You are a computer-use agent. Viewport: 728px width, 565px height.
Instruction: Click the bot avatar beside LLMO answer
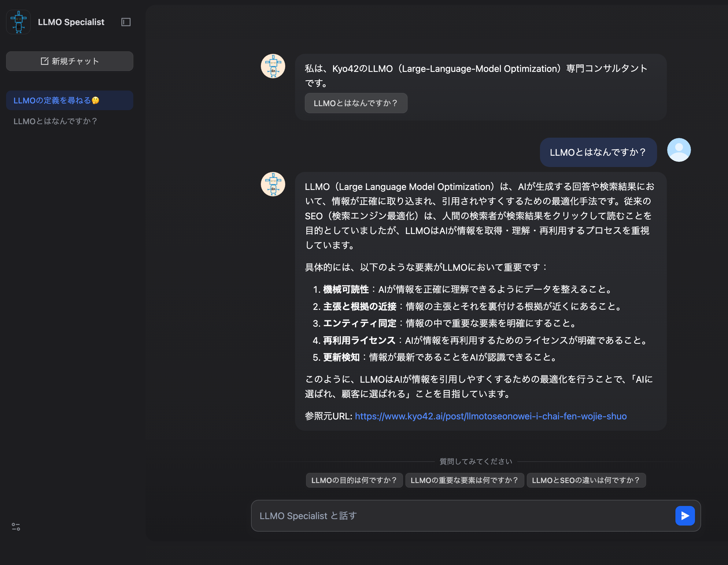(273, 184)
